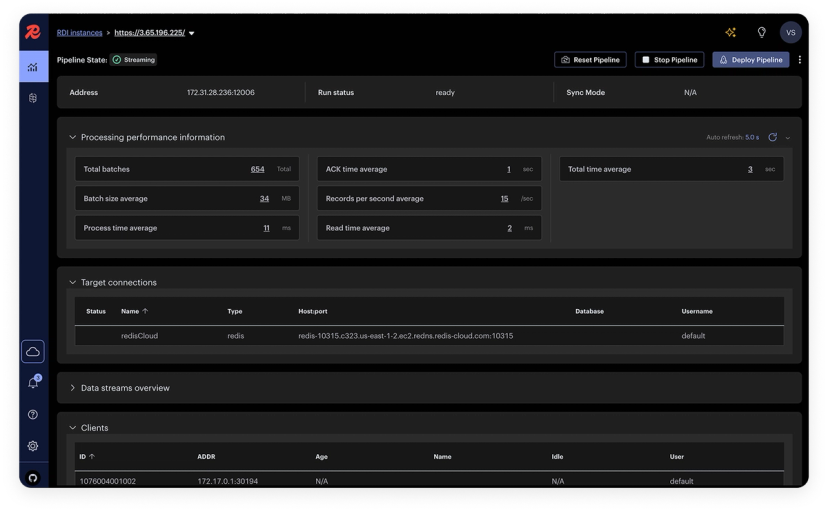Open the help question mark icon
This screenshot has height=512, width=828.
[x=33, y=414]
